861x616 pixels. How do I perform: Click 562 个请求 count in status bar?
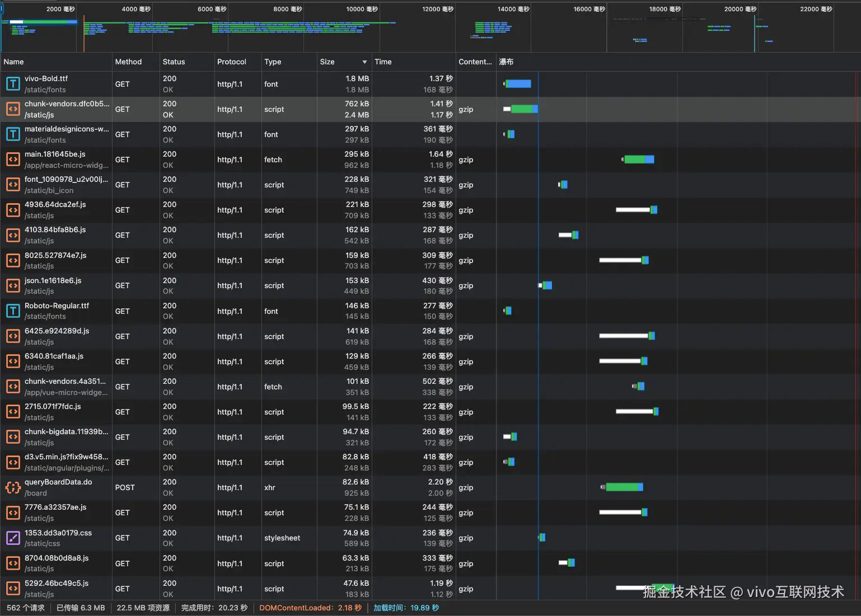(x=26, y=608)
